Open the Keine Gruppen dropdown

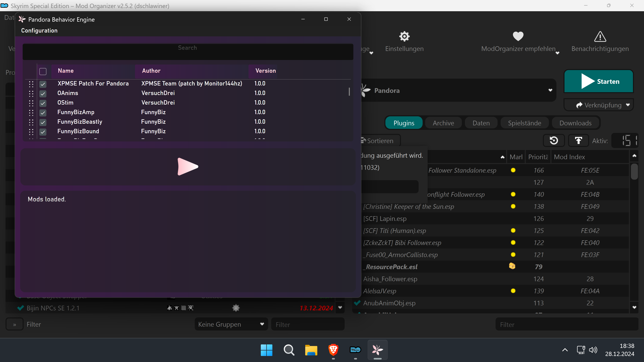[231, 324]
